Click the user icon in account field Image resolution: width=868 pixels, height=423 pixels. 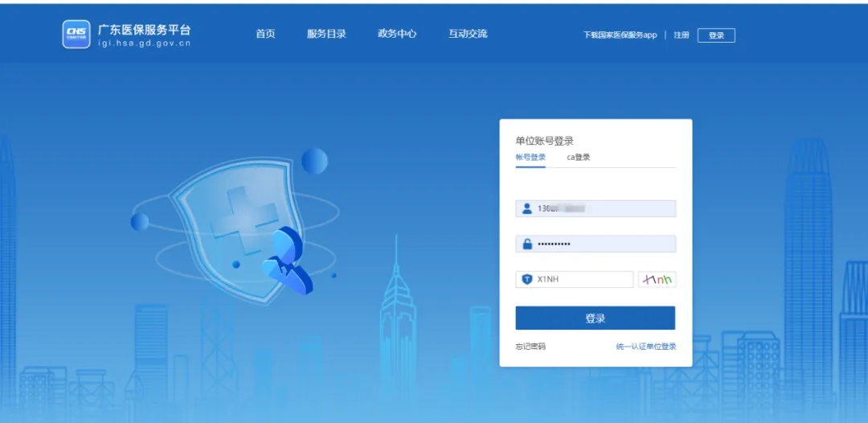(x=527, y=209)
